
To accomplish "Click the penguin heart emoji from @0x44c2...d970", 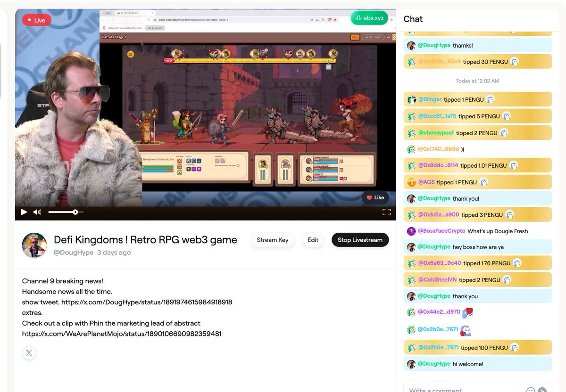I will pos(467,313).
